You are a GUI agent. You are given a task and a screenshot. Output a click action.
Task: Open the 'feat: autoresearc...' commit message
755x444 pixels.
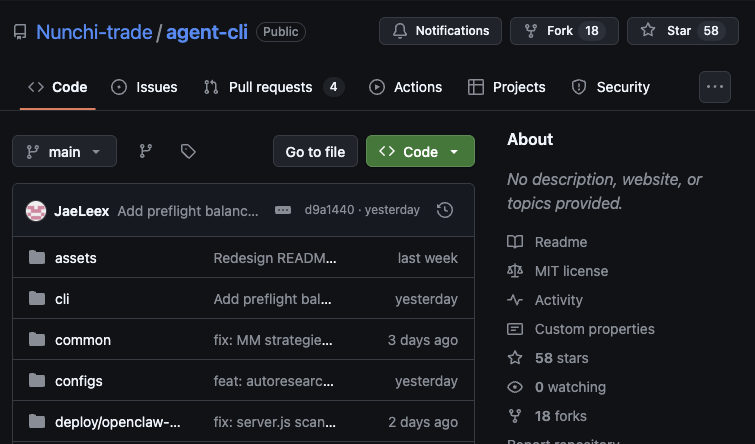[273, 381]
